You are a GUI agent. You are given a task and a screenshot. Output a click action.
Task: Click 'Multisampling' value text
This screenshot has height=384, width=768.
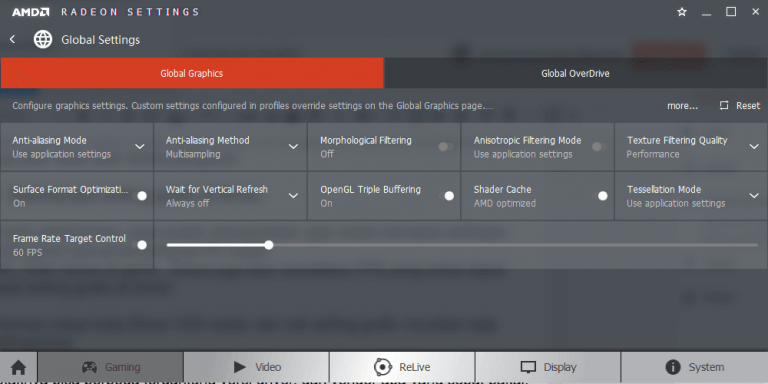(x=193, y=154)
